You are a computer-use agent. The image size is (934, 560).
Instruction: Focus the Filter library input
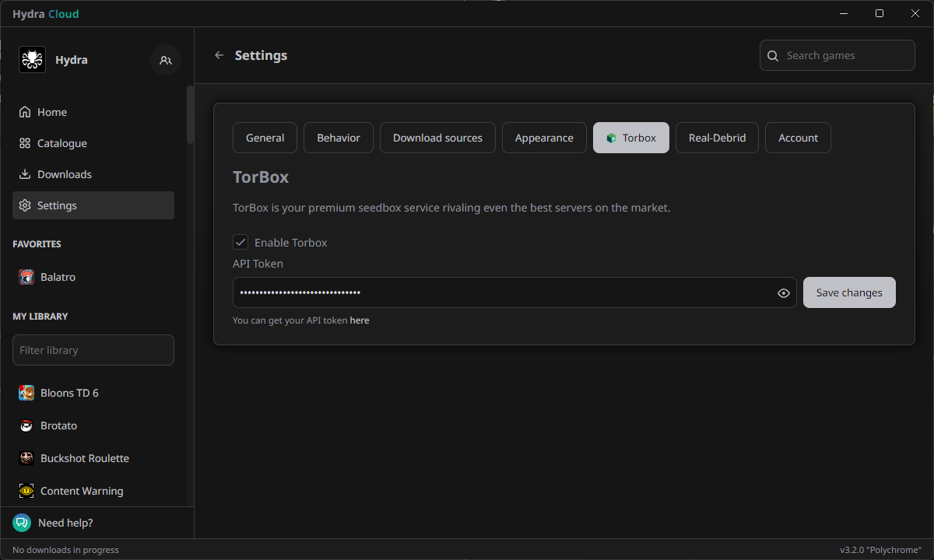pos(93,350)
